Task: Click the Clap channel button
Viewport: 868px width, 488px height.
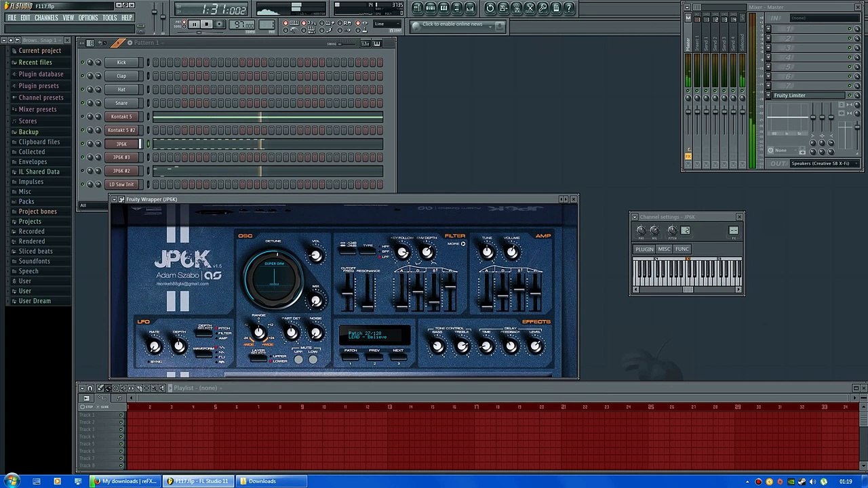Action: click(121, 76)
